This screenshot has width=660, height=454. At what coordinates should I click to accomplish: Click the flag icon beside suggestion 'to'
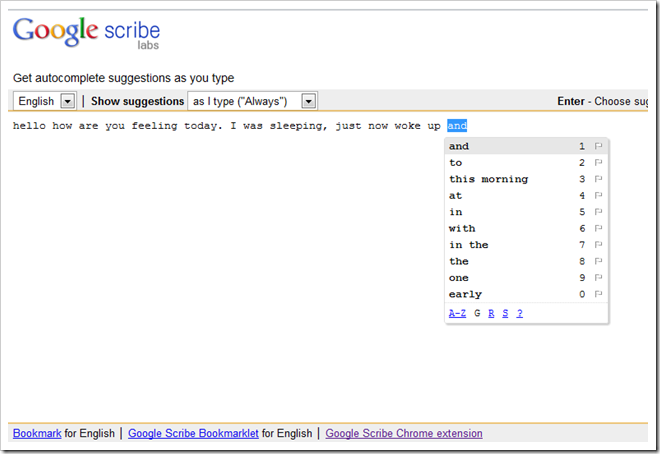click(598, 162)
